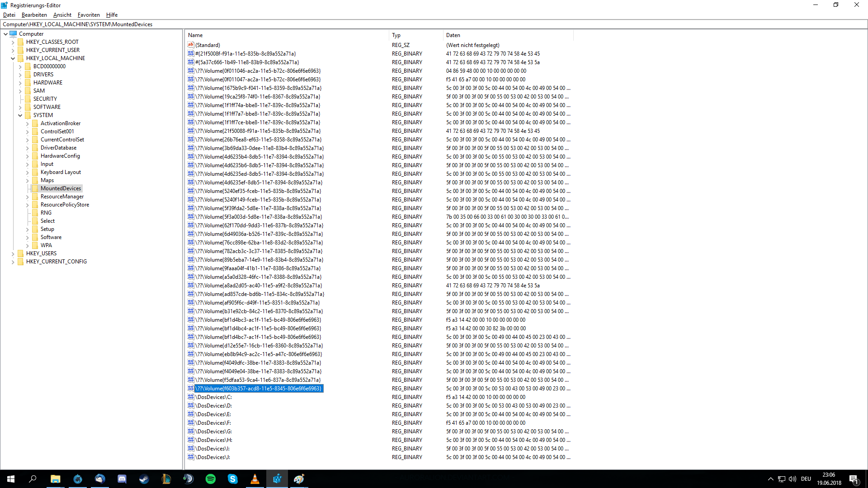Launch Steam from the taskbar
Image resolution: width=868 pixels, height=488 pixels.
144,479
